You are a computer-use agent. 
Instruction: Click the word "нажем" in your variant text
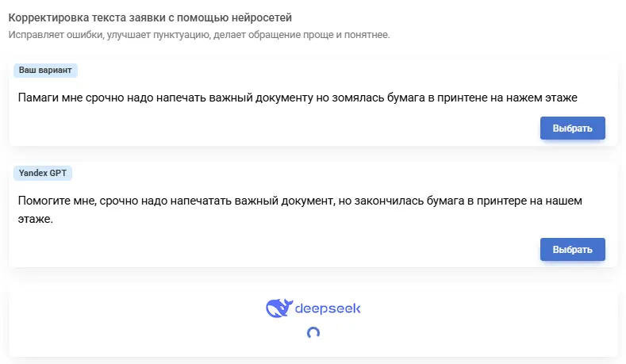tap(532, 98)
